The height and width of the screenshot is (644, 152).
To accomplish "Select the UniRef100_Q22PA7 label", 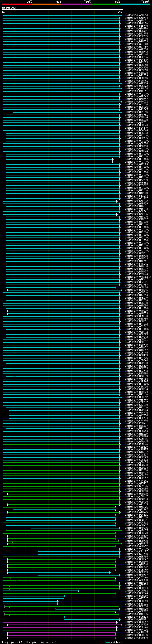I will point(136,509).
